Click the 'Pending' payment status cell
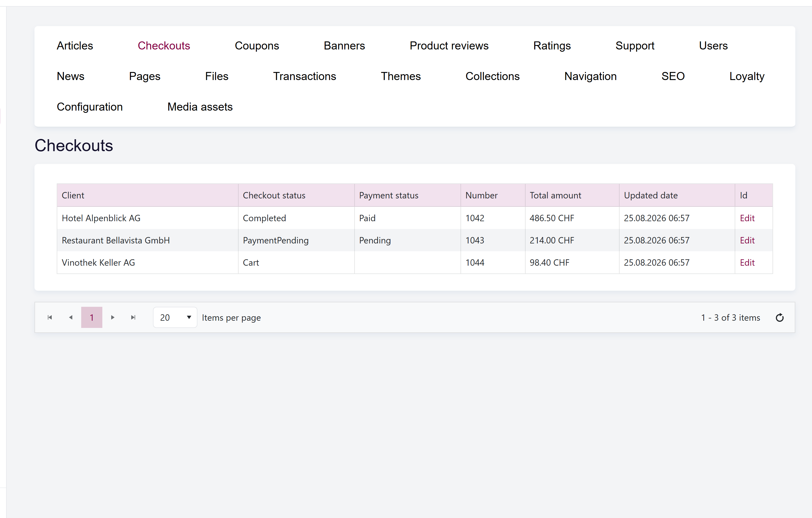The width and height of the screenshot is (812, 518). tap(407, 240)
